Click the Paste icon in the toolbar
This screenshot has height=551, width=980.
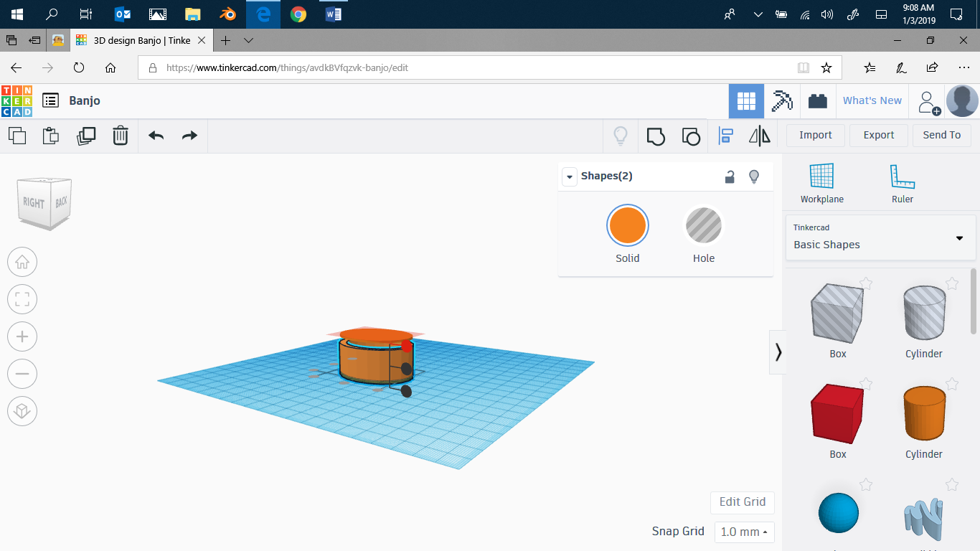[x=51, y=135]
